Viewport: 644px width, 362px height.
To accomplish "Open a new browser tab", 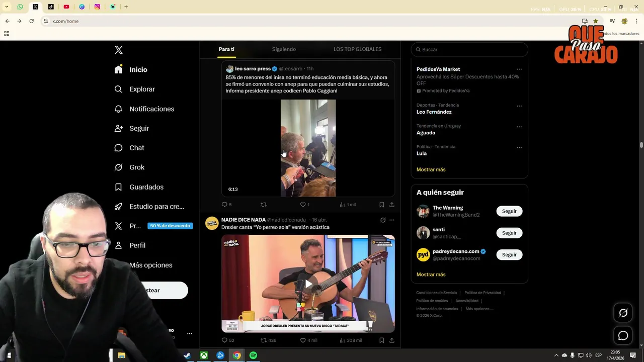I will tap(126, 7).
